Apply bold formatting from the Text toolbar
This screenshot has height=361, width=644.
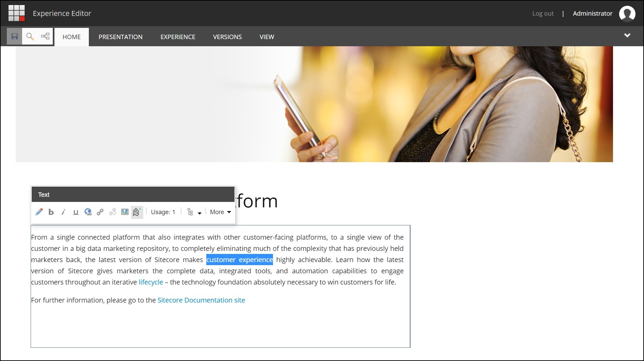(51, 212)
